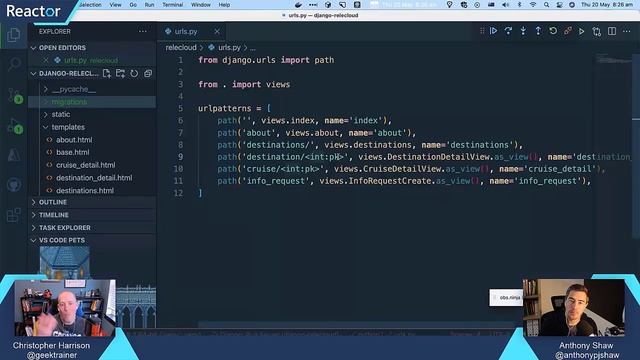Run the Python file with the play icon
The image size is (640, 360).
pyautogui.click(x=582, y=31)
